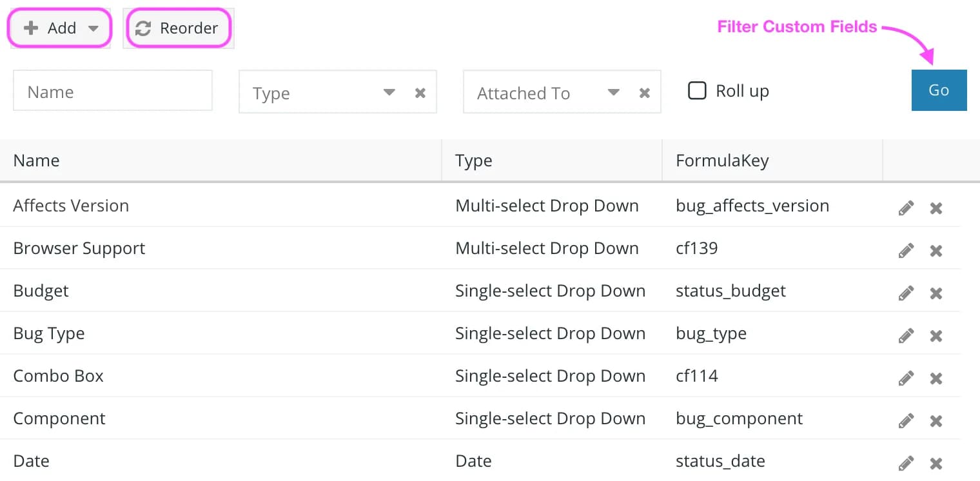Edit the Component field
The image size is (980, 481).
pos(906,420)
